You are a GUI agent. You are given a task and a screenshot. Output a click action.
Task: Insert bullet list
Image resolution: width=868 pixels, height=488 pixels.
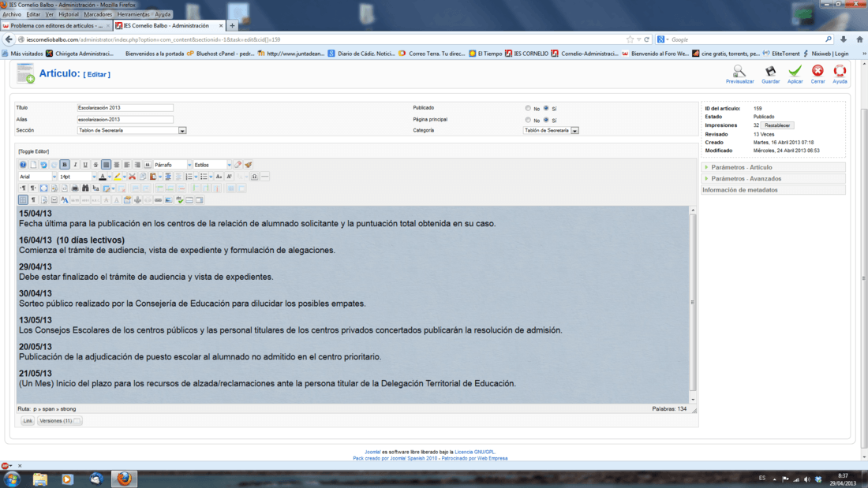click(204, 177)
